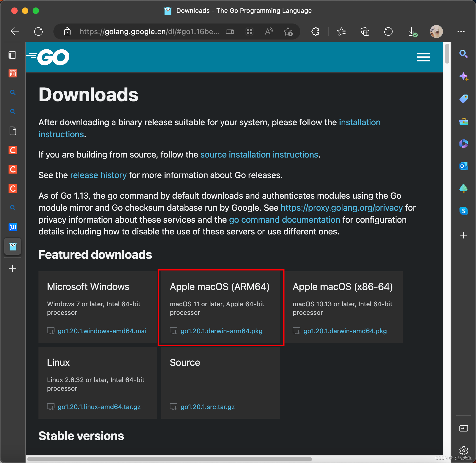
Task: Switch to the red 简 vertical tab
Action: click(13, 73)
